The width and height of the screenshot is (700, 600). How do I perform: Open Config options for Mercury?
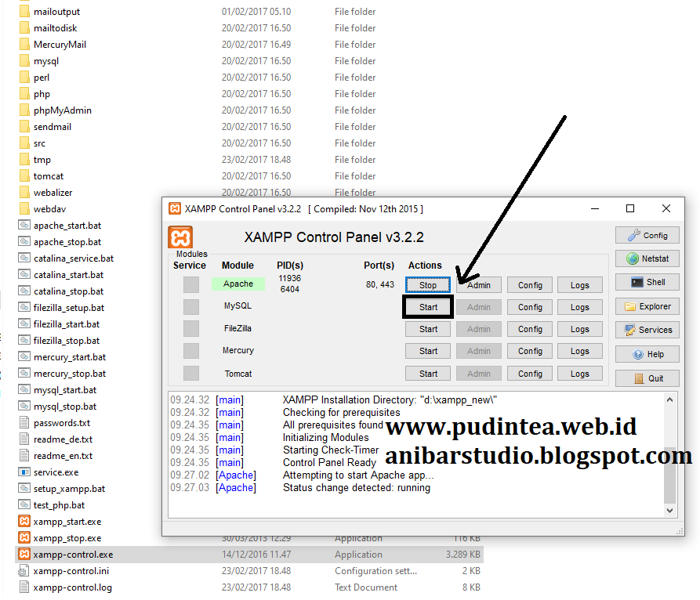530,351
